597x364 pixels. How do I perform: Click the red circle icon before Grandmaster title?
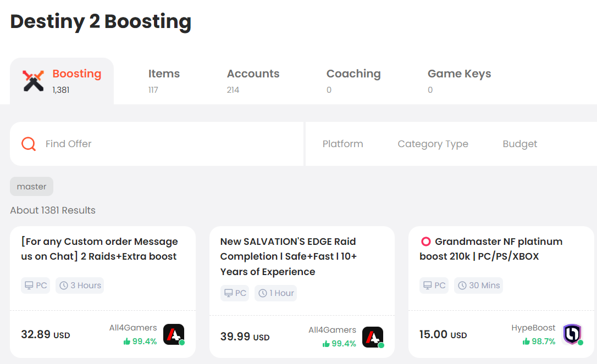(x=425, y=242)
